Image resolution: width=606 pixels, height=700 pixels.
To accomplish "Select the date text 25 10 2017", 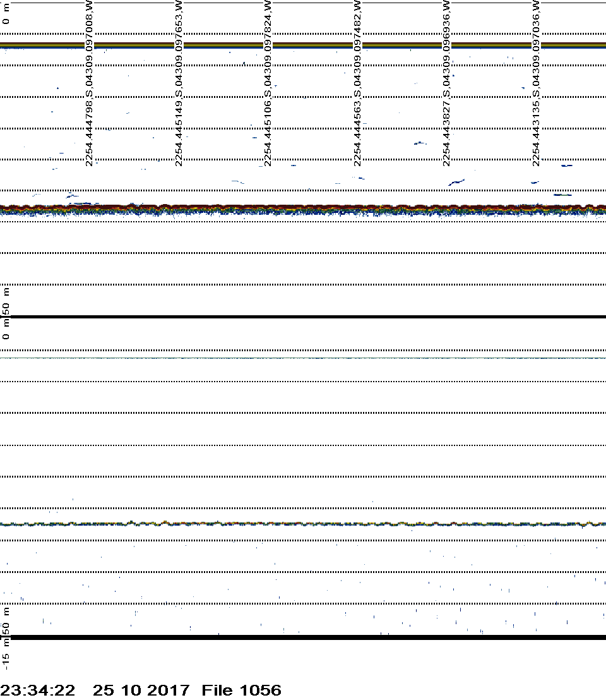I will pyautogui.click(x=141, y=690).
